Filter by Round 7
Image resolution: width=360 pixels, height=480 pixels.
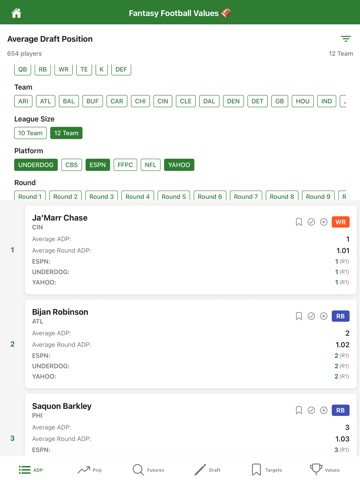coord(246,196)
